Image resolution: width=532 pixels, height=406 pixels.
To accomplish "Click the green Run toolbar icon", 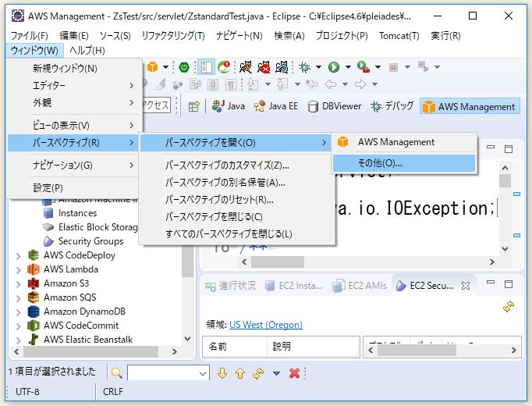I will (x=334, y=67).
